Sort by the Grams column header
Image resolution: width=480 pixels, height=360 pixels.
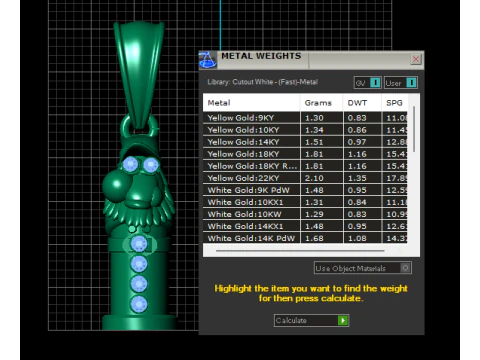point(321,103)
